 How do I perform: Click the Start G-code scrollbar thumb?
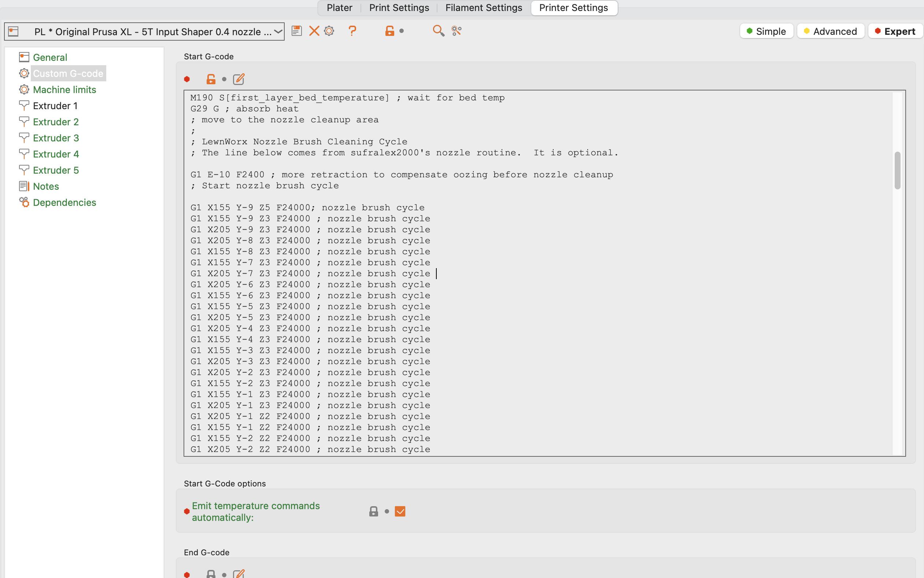pyautogui.click(x=897, y=170)
